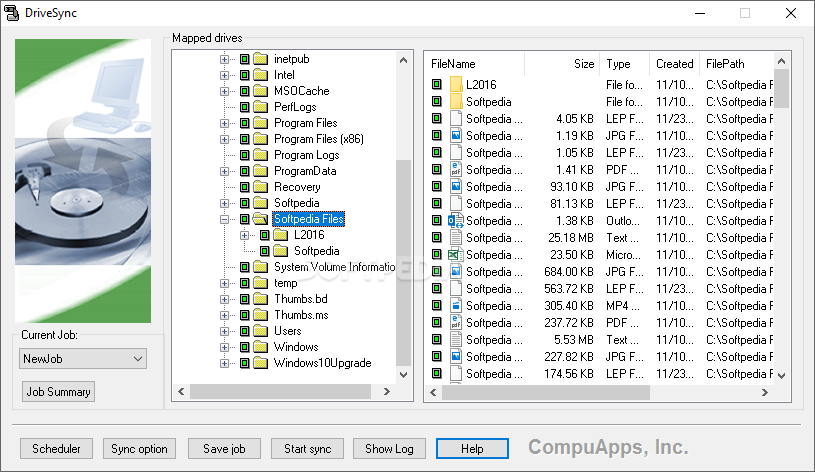Screen dimensions: 815x472
Task: Sort by the Type column header
Action: (625, 64)
